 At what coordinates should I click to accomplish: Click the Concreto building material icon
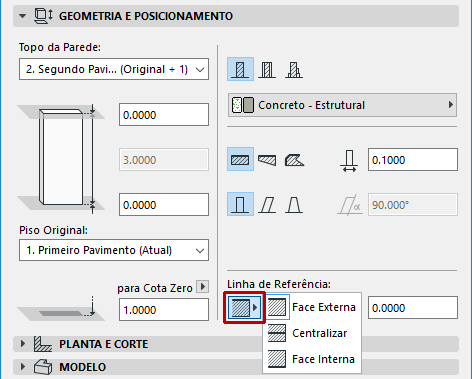coord(242,105)
